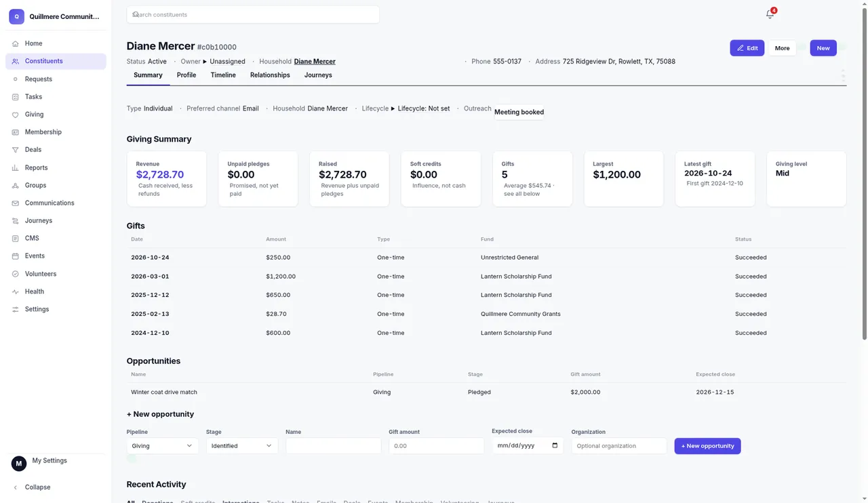Open the Tasks checklist icon

point(15,97)
